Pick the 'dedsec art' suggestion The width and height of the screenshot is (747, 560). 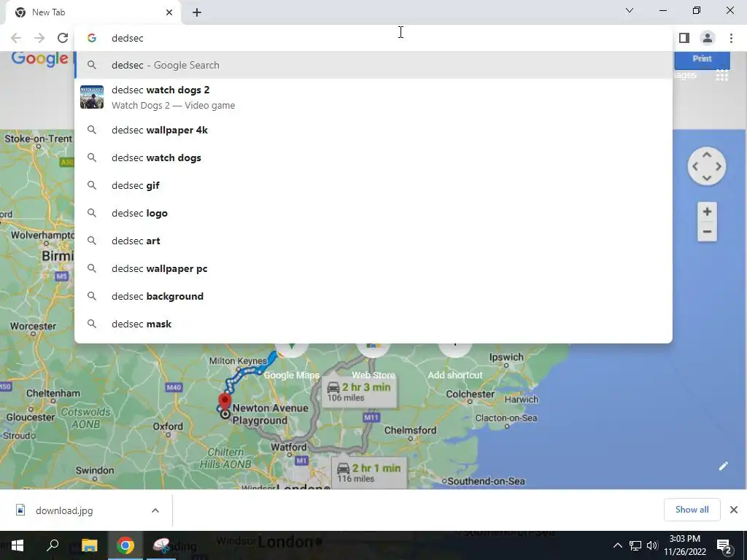pos(373,241)
